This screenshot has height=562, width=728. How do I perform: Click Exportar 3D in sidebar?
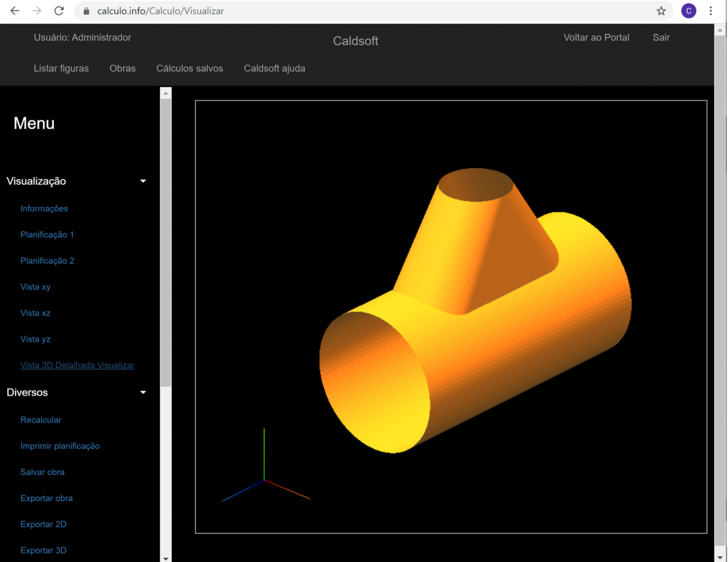coord(43,551)
